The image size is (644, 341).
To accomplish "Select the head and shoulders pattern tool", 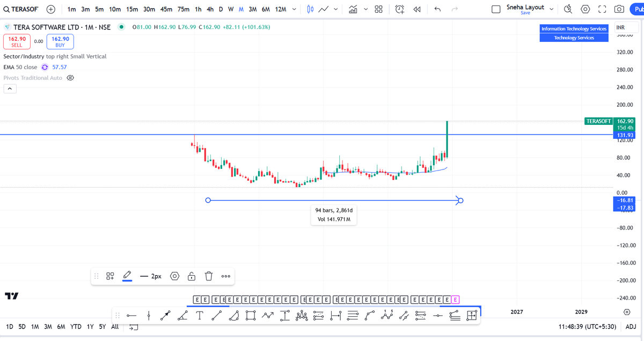I will point(301,316).
